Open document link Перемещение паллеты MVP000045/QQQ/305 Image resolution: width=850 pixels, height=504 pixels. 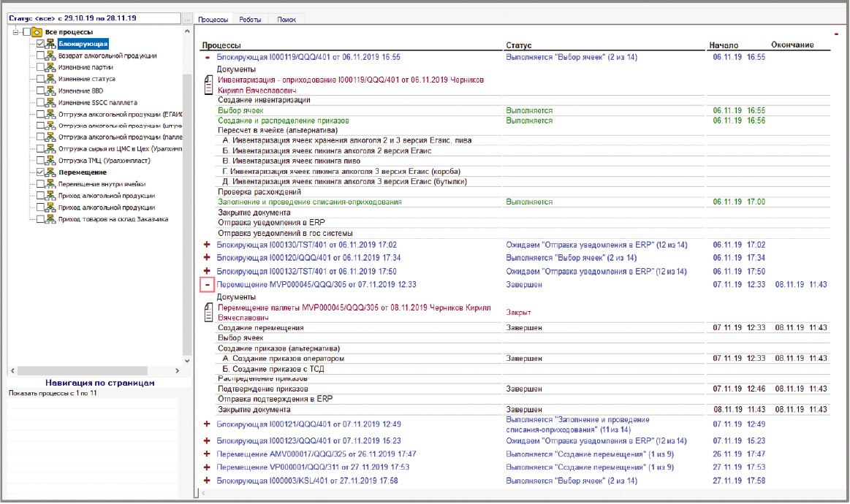coord(354,313)
